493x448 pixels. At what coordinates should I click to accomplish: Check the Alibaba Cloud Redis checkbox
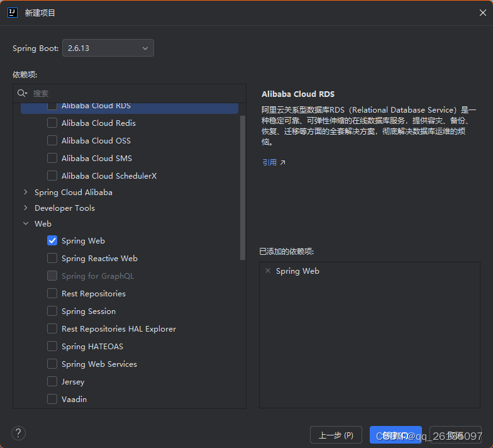click(x=52, y=123)
